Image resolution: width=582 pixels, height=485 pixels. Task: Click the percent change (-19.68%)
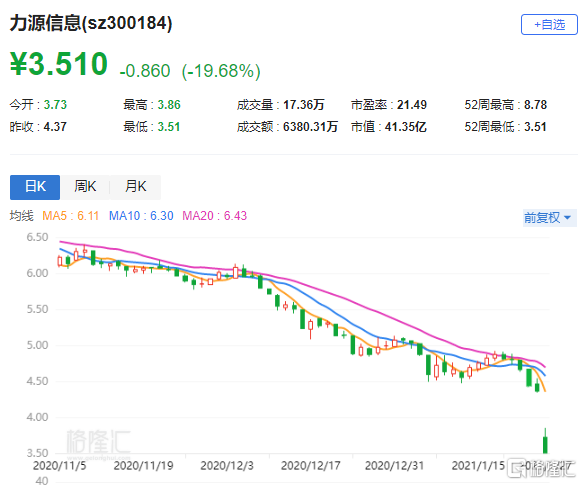(221, 71)
